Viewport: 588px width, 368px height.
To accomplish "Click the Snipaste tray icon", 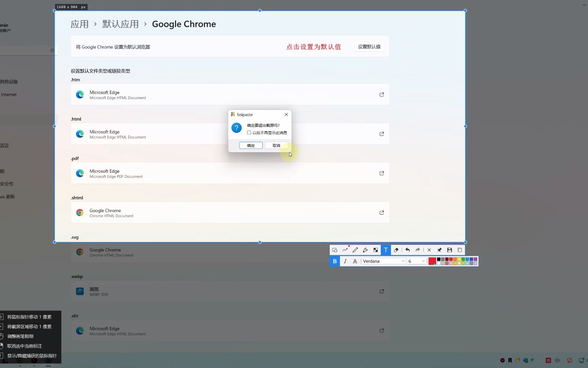I will 510,360.
